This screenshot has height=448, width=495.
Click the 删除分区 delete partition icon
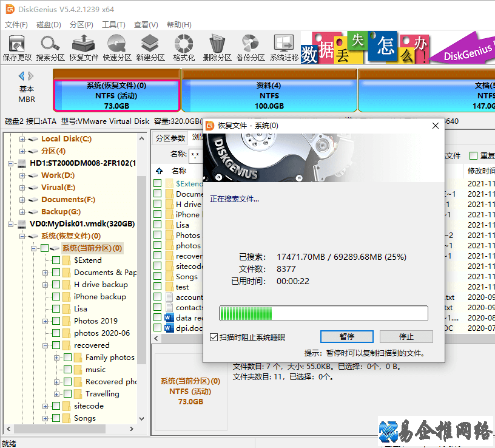pos(217,47)
